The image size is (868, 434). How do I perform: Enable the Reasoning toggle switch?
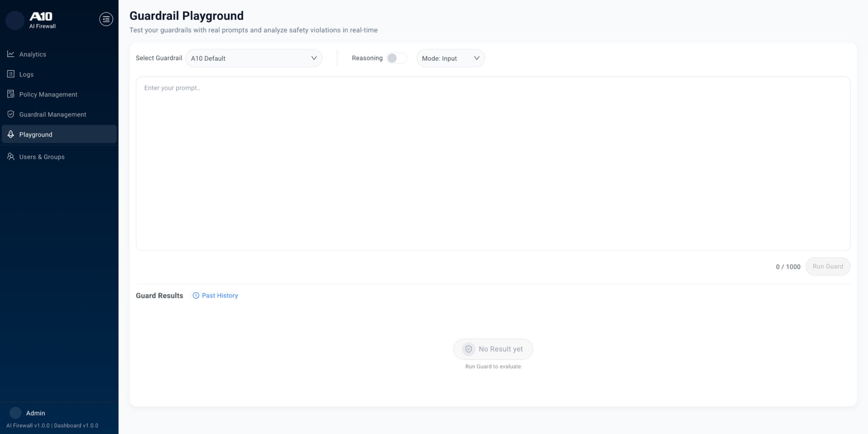(396, 58)
